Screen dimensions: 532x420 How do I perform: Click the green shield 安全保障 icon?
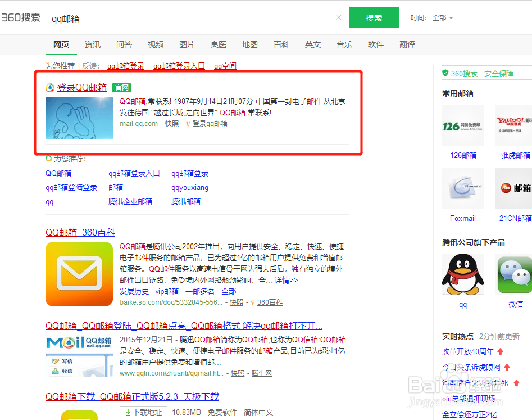point(445,73)
